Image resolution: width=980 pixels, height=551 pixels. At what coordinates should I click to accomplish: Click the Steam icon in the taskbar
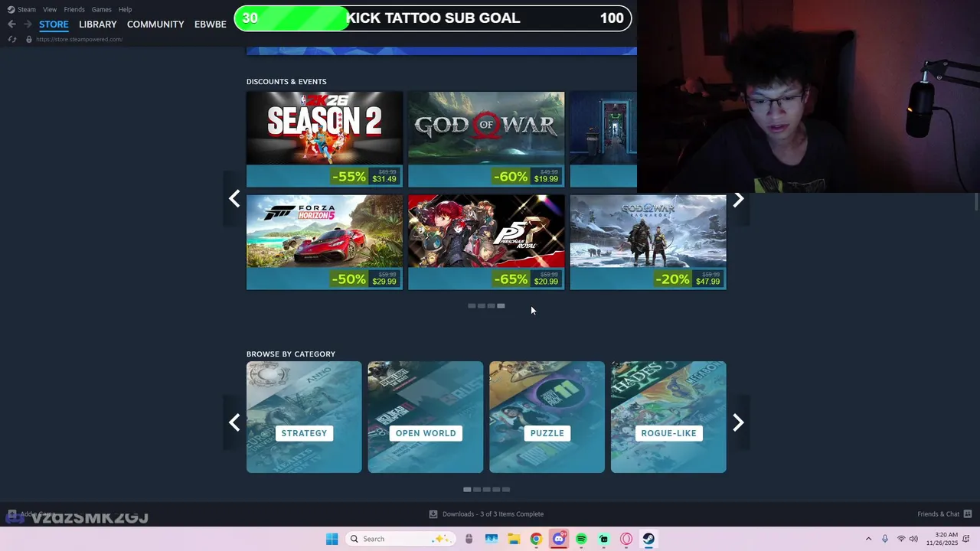648,539
